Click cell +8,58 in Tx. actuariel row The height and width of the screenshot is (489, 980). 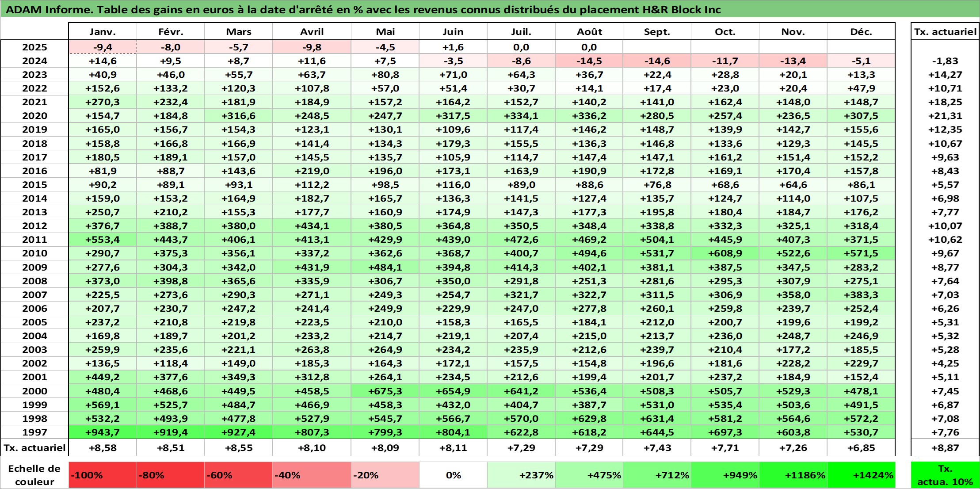click(x=103, y=447)
